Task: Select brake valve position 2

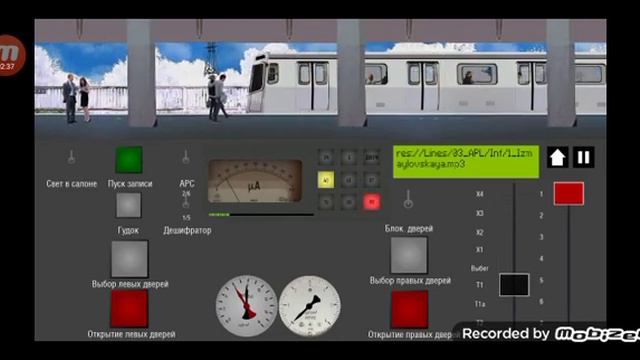Action: [x=541, y=216]
